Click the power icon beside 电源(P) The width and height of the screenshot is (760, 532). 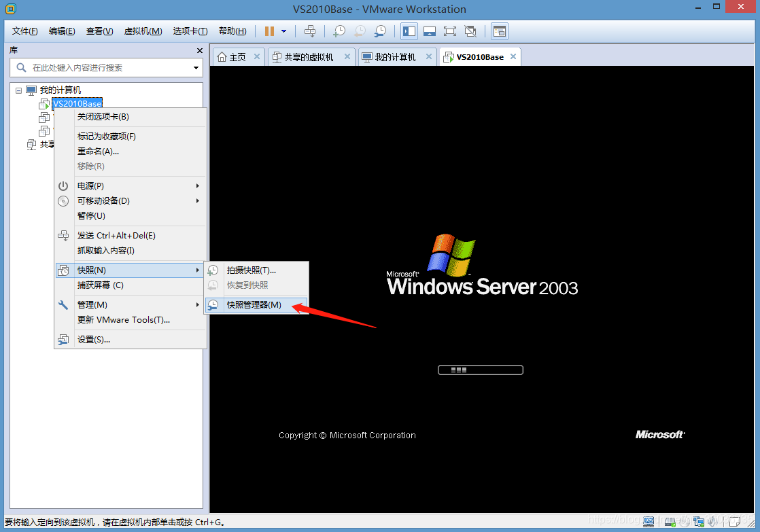pyautogui.click(x=63, y=186)
